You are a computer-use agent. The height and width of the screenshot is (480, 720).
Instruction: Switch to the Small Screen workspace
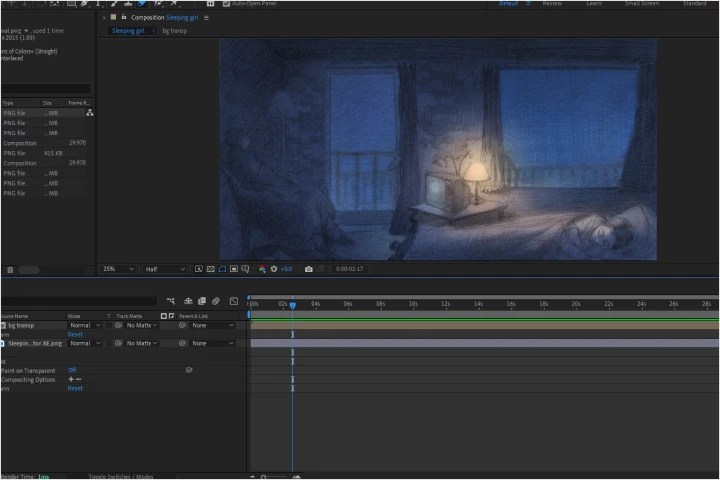click(x=641, y=3)
